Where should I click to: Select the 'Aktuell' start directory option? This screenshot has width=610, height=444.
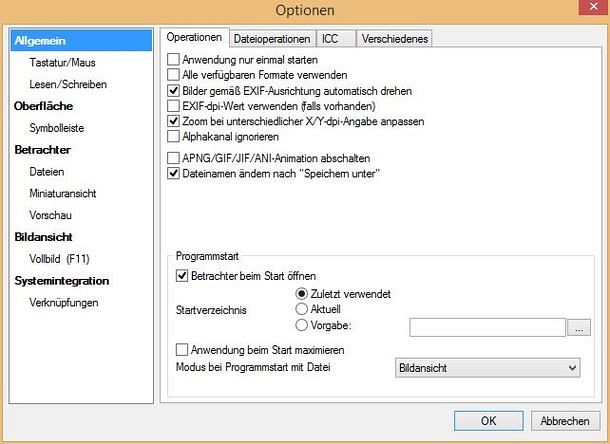click(303, 309)
